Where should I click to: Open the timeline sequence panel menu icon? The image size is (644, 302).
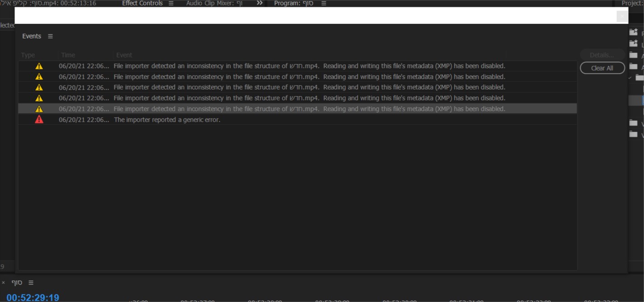pyautogui.click(x=31, y=283)
